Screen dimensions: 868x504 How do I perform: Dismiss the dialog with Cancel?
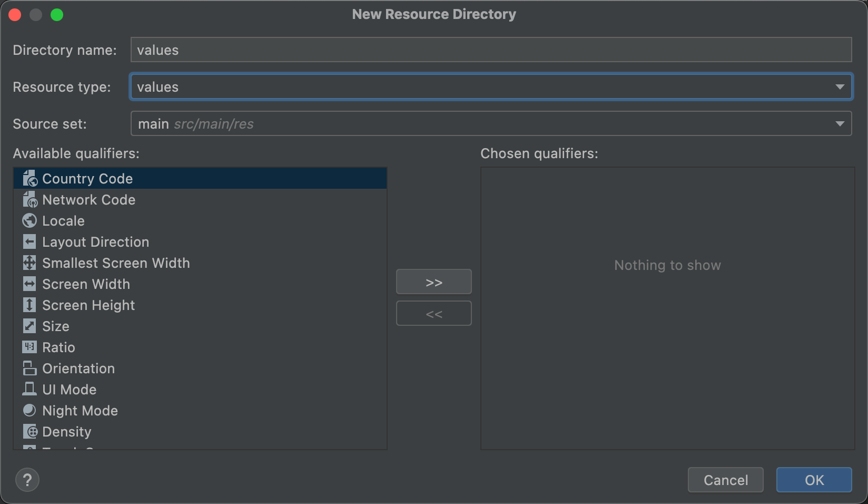[725, 480]
